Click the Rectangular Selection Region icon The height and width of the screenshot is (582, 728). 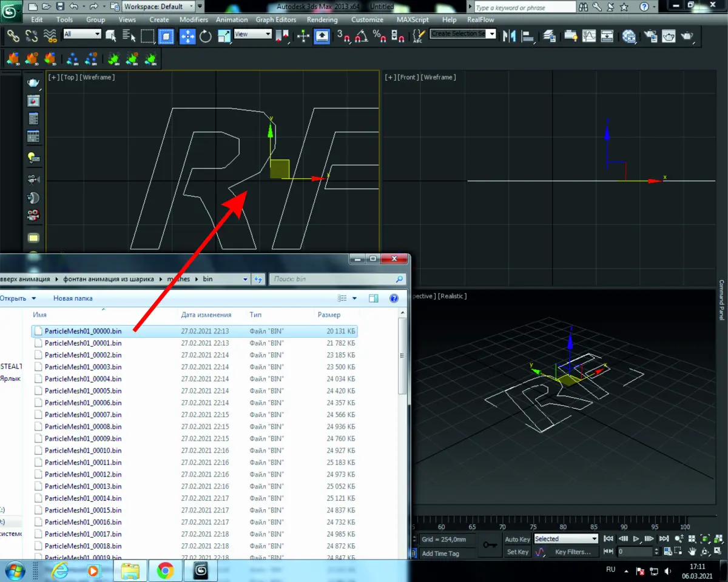point(147,36)
